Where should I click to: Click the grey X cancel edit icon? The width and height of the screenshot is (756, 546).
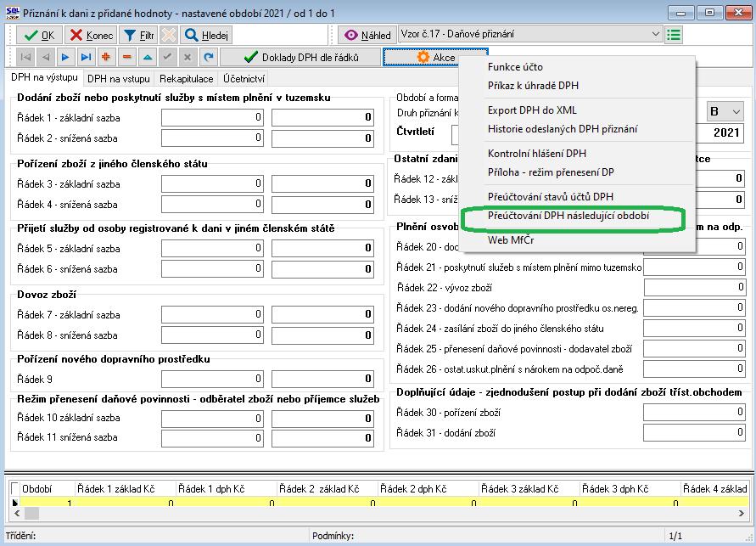coord(188,58)
